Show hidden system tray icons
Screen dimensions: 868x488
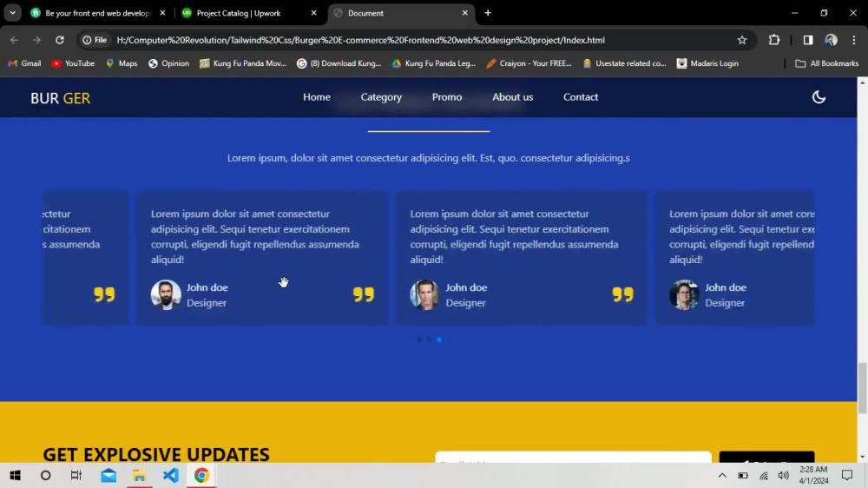tap(722, 475)
